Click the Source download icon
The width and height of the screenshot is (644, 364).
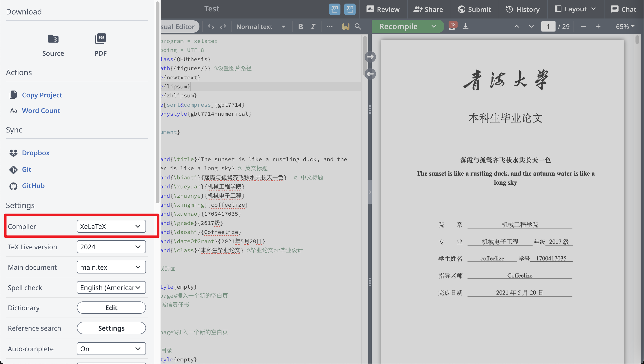53,39
